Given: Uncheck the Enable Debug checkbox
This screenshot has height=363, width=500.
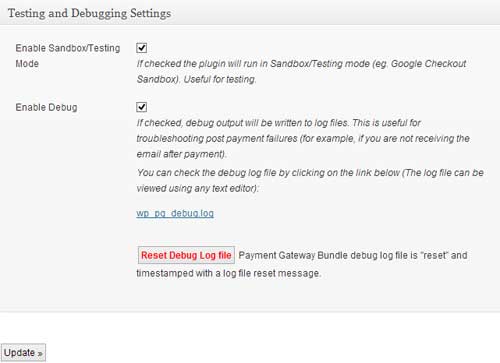Looking at the screenshot, I should coord(142,107).
